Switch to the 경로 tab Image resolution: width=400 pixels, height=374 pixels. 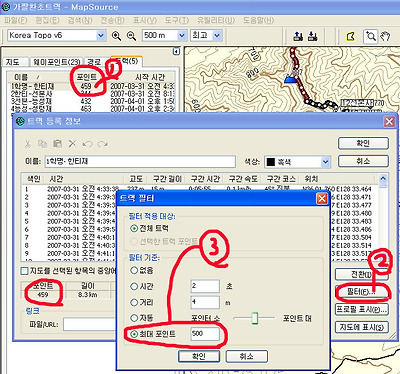click(x=94, y=62)
